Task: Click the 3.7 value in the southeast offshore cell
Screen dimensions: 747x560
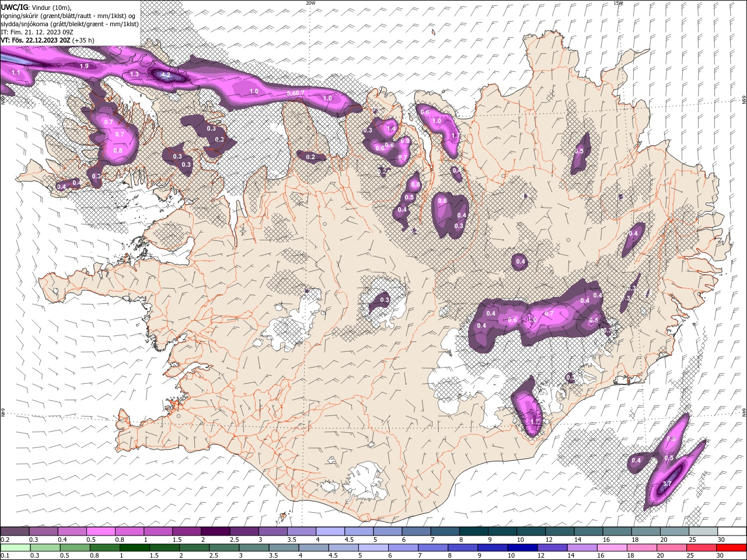Action: click(x=668, y=484)
